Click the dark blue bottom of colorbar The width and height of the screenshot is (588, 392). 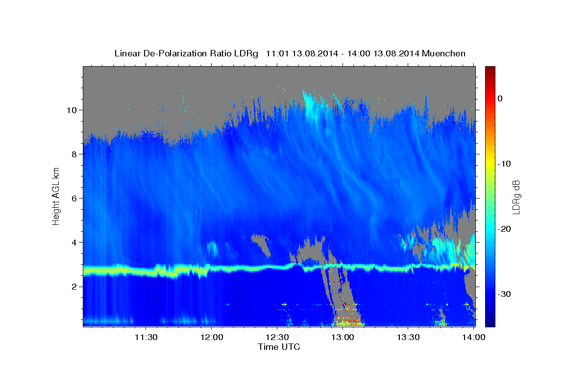490,322
